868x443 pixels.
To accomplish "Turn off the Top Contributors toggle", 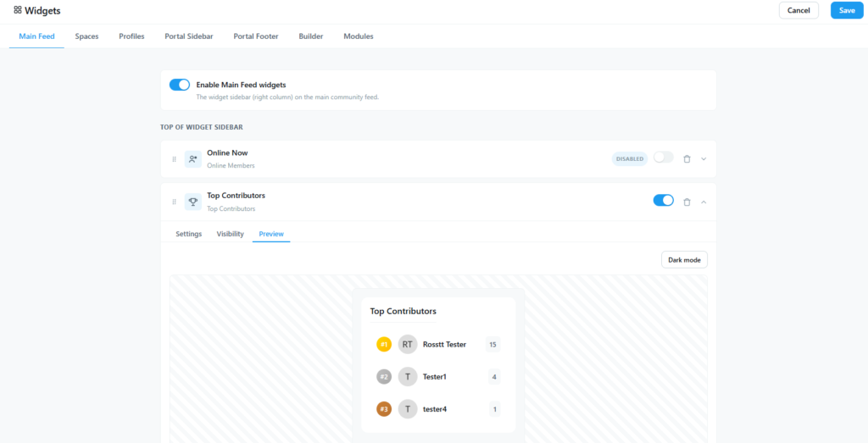I will (x=664, y=200).
